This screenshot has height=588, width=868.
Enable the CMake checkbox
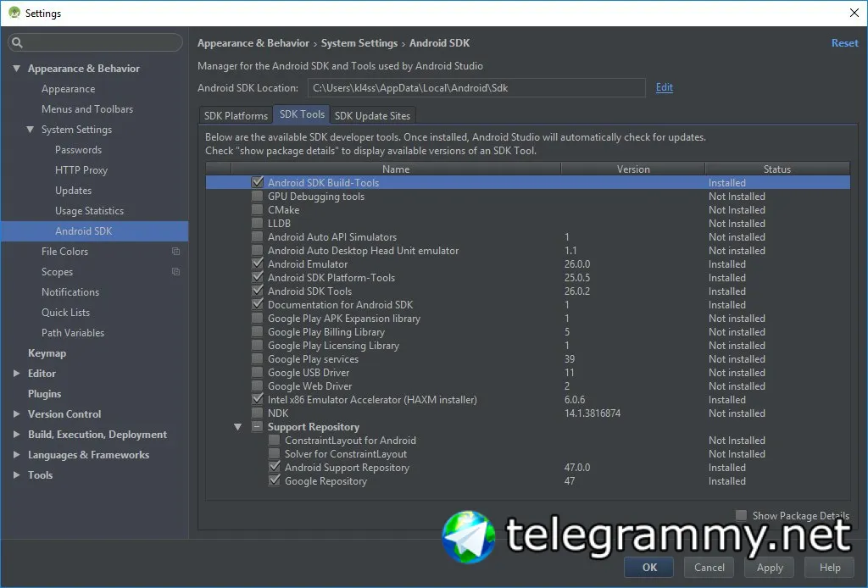pos(258,209)
